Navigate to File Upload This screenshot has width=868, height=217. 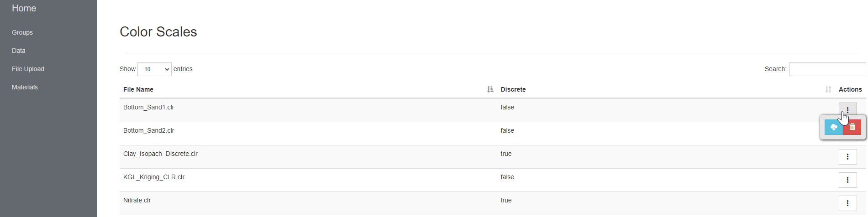[28, 69]
